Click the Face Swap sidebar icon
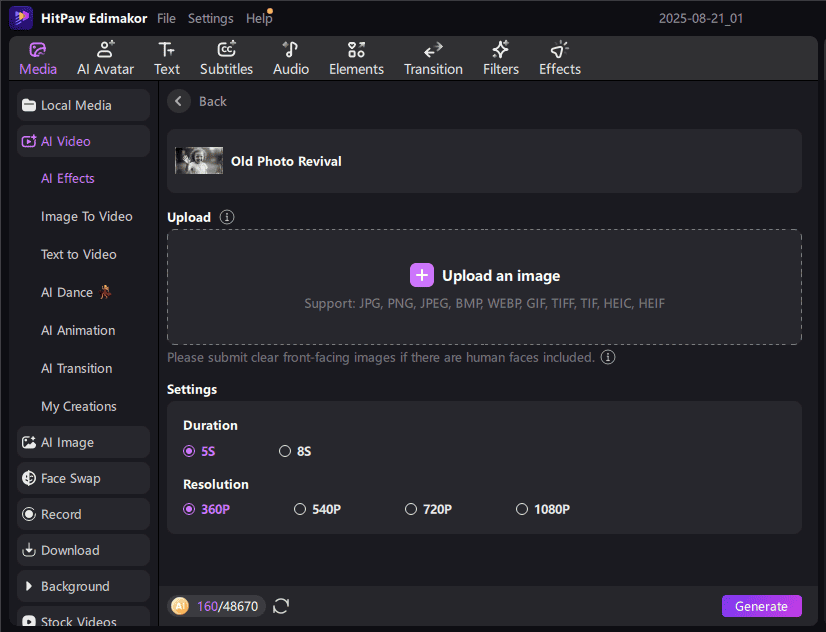Image resolution: width=826 pixels, height=632 pixels. click(x=28, y=478)
